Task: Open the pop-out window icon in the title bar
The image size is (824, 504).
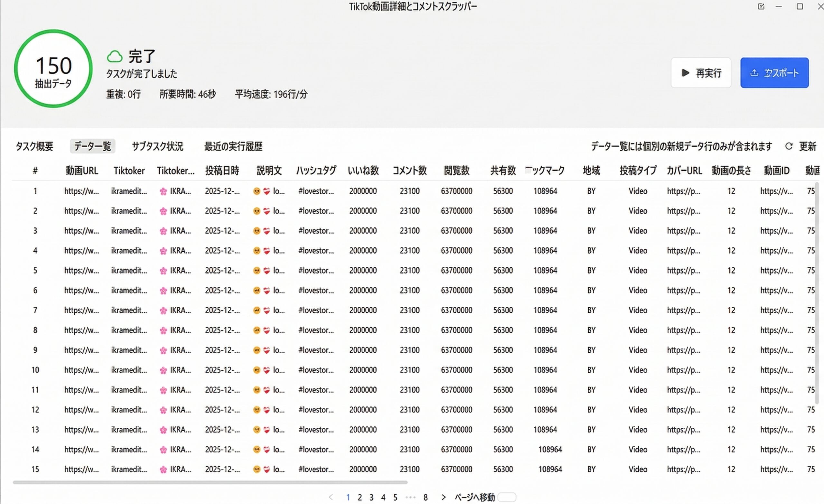Action: (762, 6)
